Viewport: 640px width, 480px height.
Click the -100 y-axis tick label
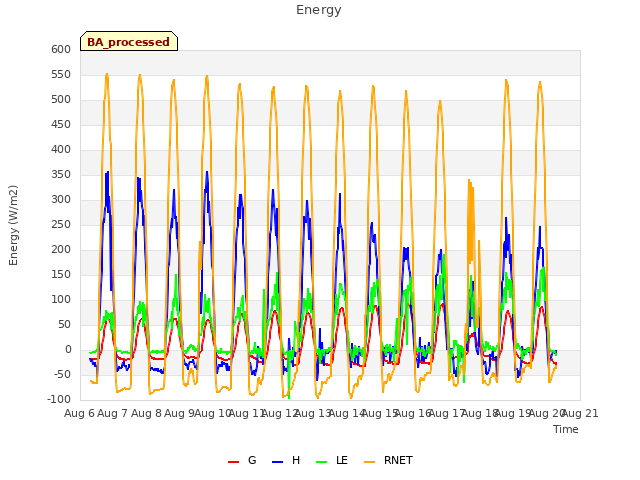(59, 400)
